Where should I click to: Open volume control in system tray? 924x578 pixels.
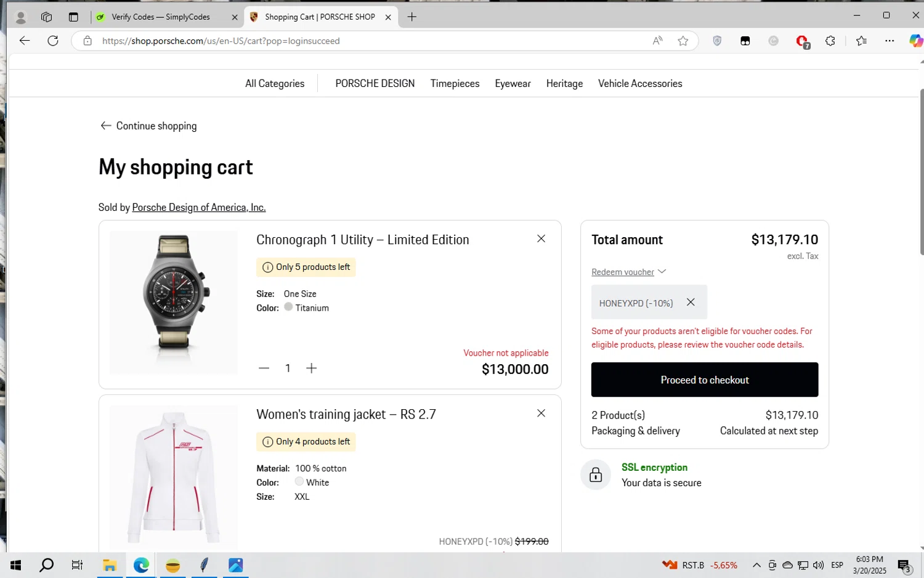tap(818, 565)
